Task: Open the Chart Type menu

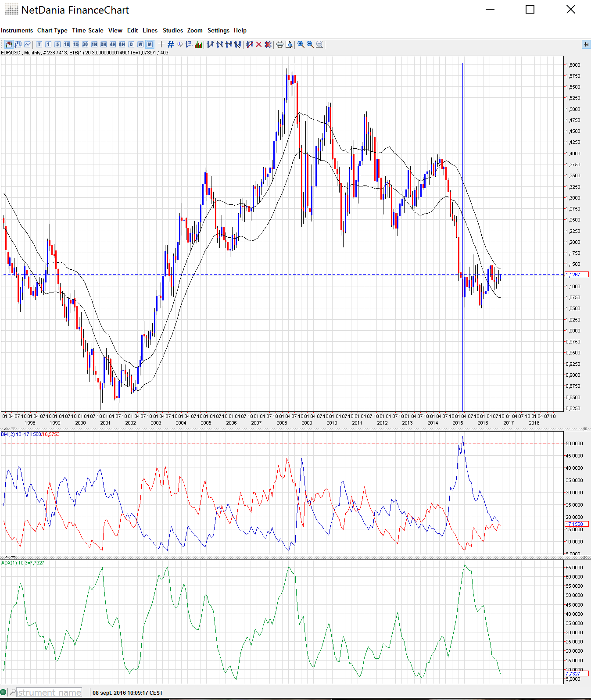Action: point(52,30)
